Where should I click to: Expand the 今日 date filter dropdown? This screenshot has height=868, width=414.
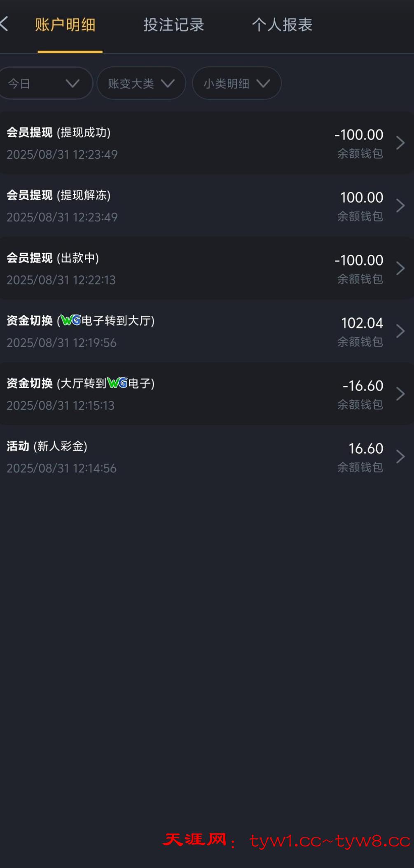click(44, 84)
